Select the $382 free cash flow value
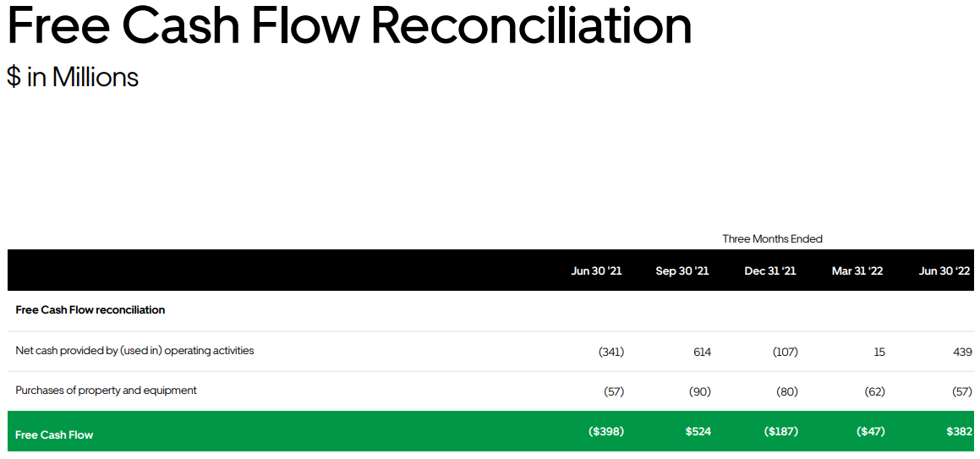Screen dimensions: 980x459 pos(960,431)
